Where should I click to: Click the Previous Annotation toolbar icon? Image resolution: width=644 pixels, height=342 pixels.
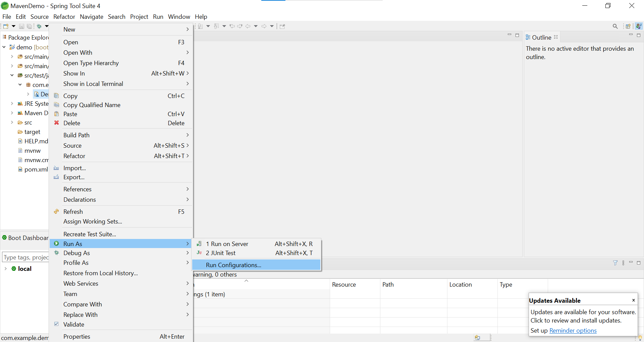tap(216, 26)
